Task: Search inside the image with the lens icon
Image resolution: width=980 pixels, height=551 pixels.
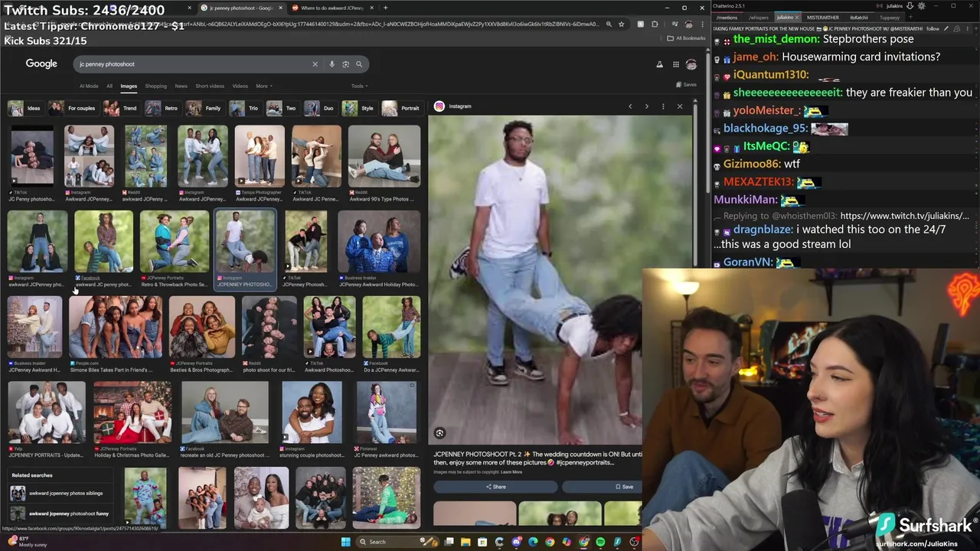Action: click(439, 433)
